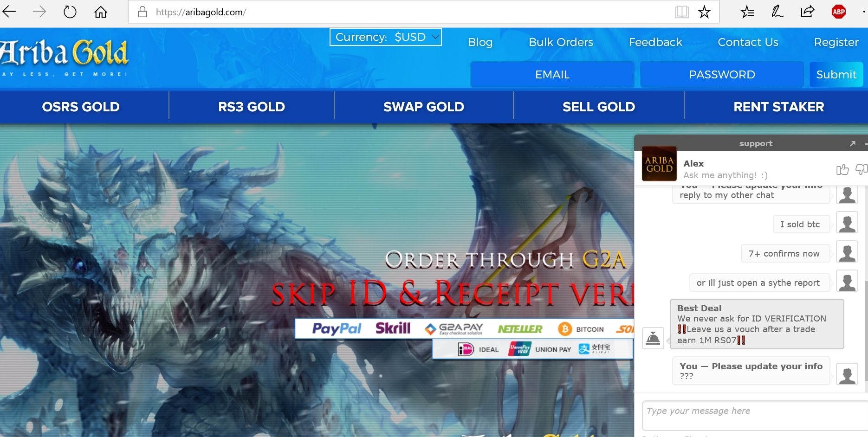Click the Bitcoin payment logo
This screenshot has width=868, height=437.
pos(581,329)
